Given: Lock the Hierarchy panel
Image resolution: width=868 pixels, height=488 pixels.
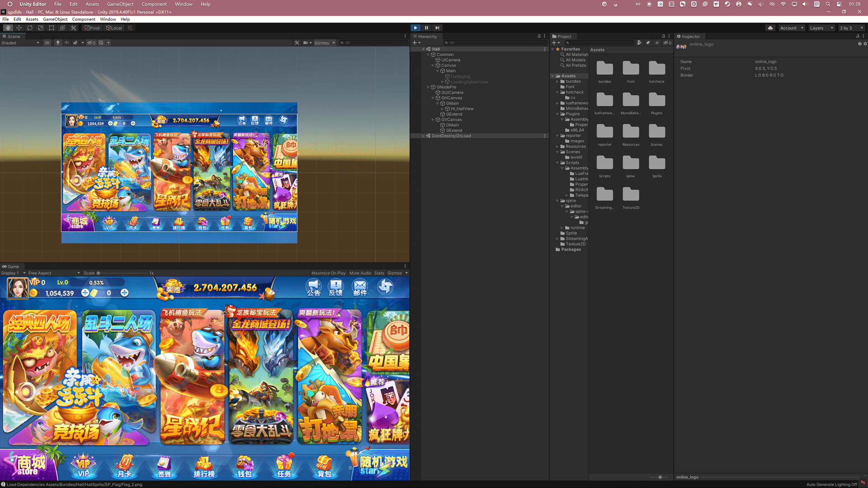Looking at the screenshot, I should (539, 36).
